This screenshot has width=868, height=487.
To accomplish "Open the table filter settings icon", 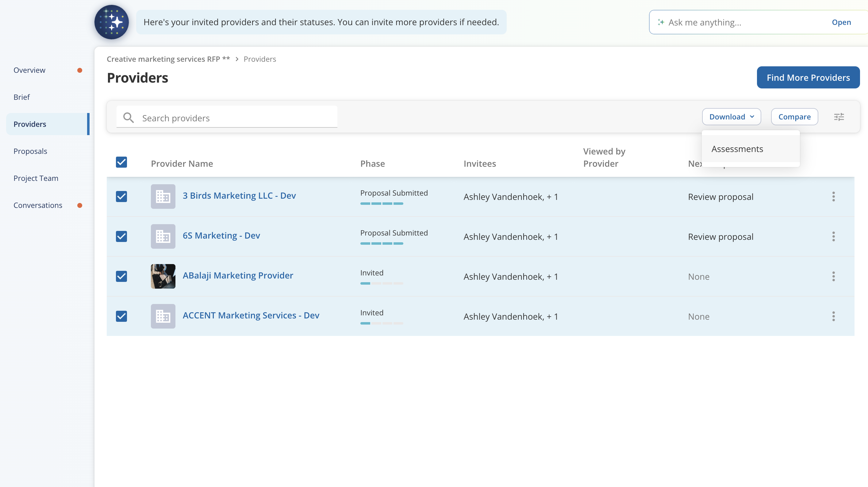I will click(x=839, y=117).
